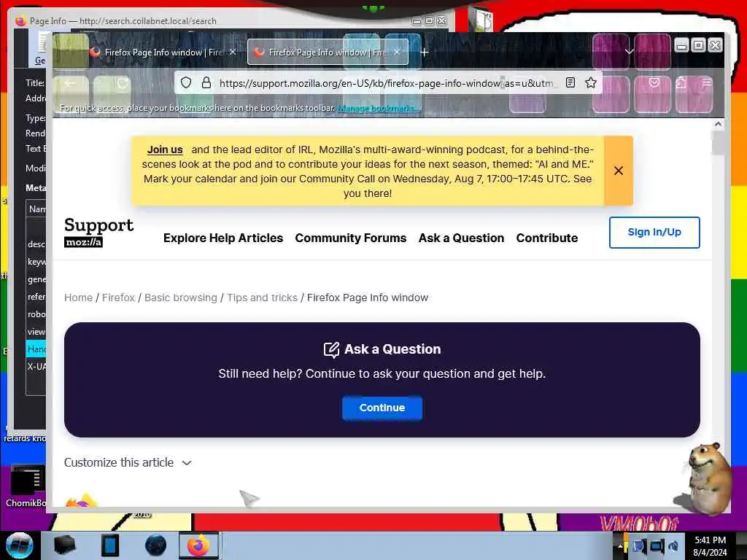Open the Firefox hamburger menu
The image size is (747, 560).
(x=707, y=83)
